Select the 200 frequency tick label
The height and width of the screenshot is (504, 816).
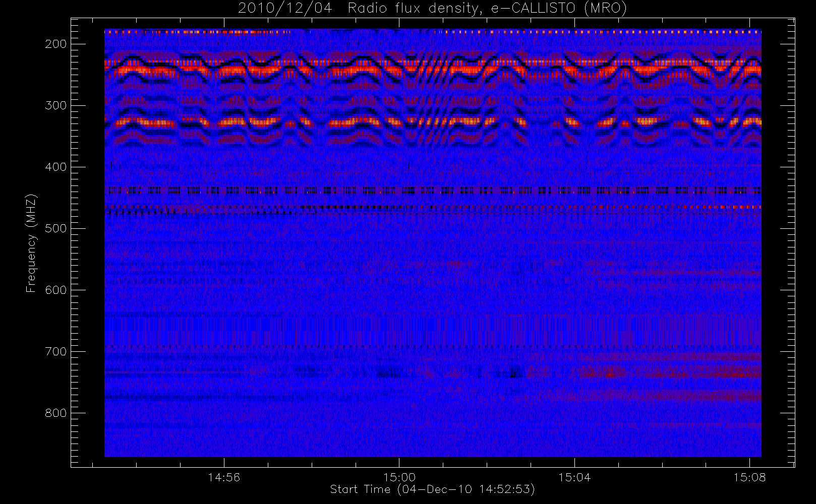56,44
